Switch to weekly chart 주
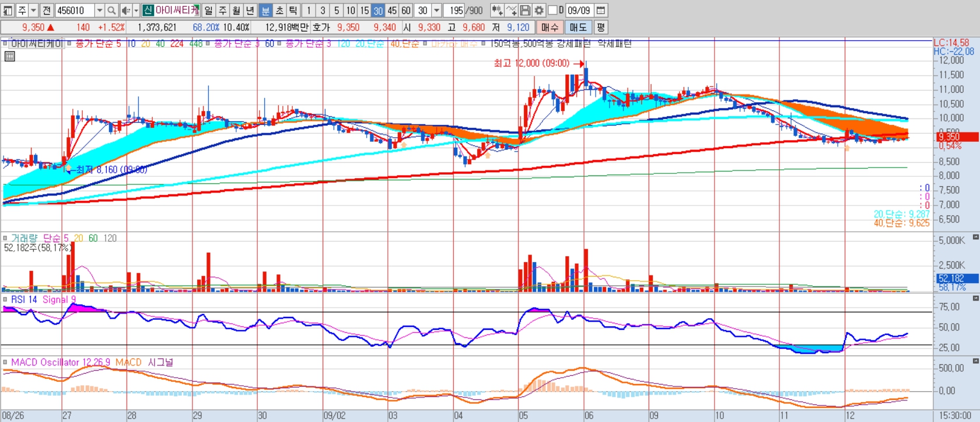The width and height of the screenshot is (980, 422). point(222,11)
